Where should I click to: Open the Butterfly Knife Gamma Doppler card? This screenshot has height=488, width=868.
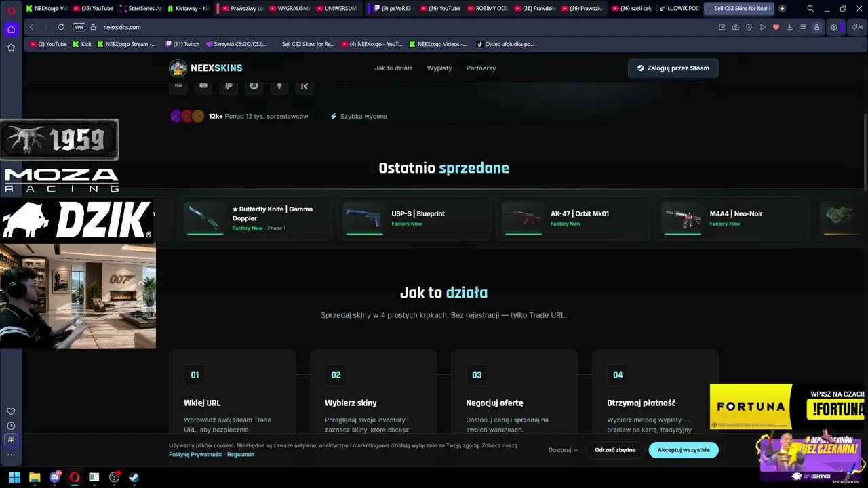254,218
